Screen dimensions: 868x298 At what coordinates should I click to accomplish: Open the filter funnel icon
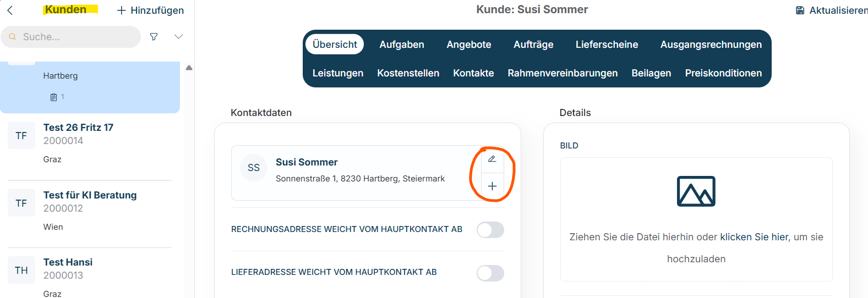(154, 37)
